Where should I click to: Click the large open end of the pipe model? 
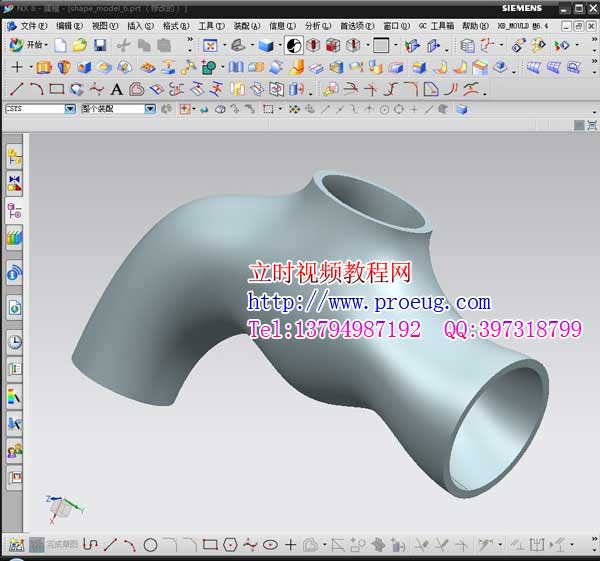coord(496,429)
